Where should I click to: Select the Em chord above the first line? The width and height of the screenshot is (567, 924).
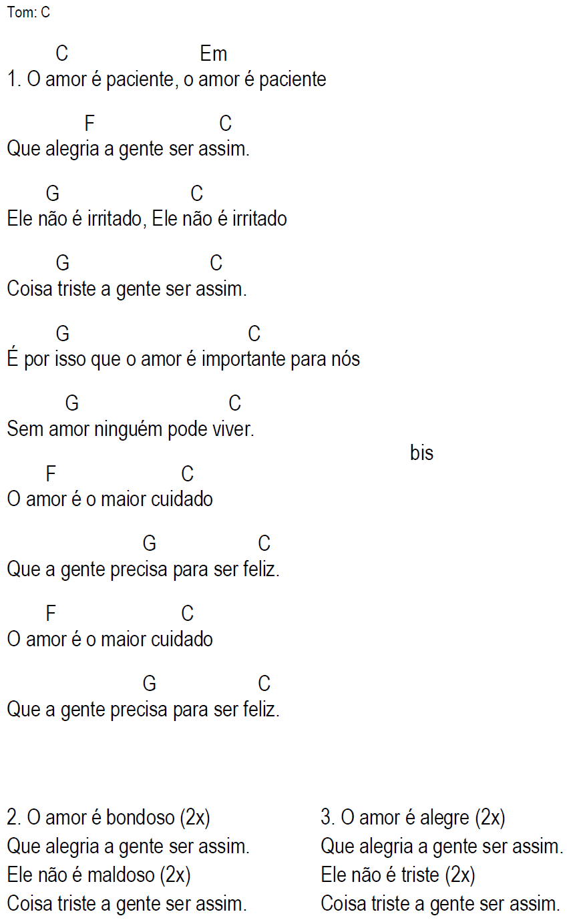[x=213, y=53]
